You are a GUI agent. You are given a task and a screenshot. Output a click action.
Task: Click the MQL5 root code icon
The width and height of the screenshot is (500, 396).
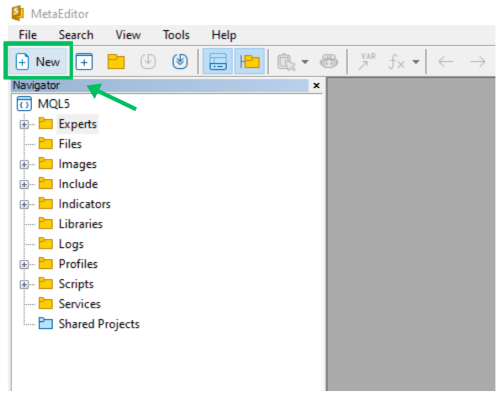tap(24, 104)
